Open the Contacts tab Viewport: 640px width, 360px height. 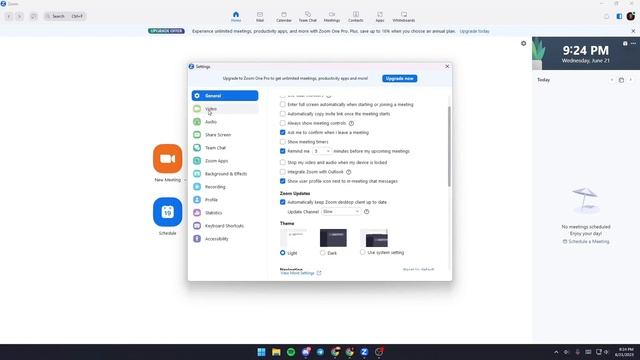click(x=356, y=17)
